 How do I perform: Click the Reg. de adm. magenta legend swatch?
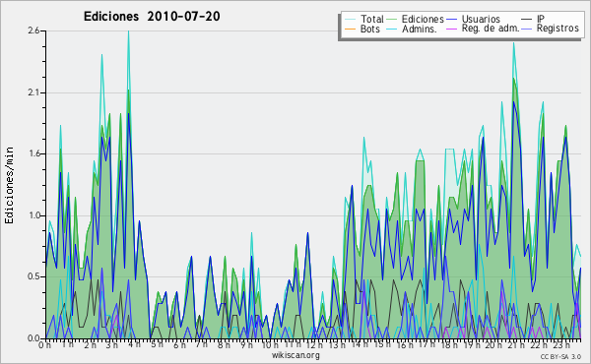point(451,29)
